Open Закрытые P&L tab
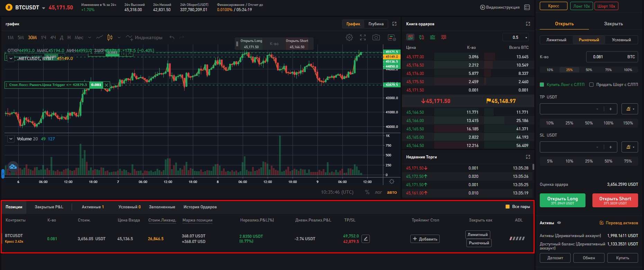Viewport: 644px width, 270px height. coord(49,207)
